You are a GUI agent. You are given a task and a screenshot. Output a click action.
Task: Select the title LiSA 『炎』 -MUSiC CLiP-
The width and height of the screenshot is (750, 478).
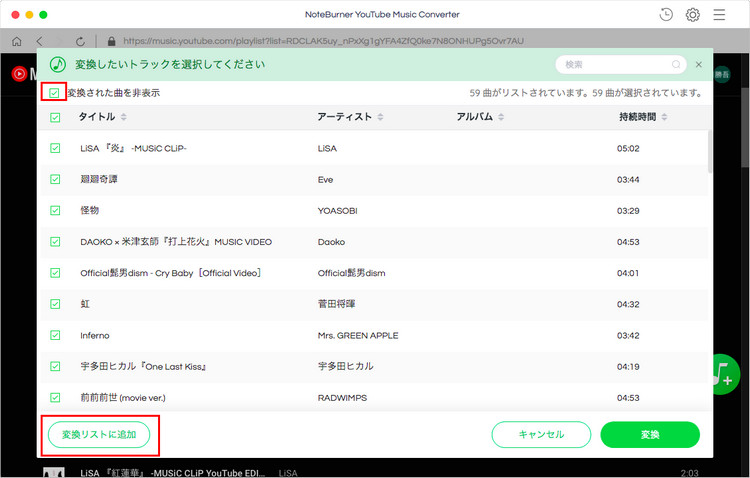tap(133, 148)
